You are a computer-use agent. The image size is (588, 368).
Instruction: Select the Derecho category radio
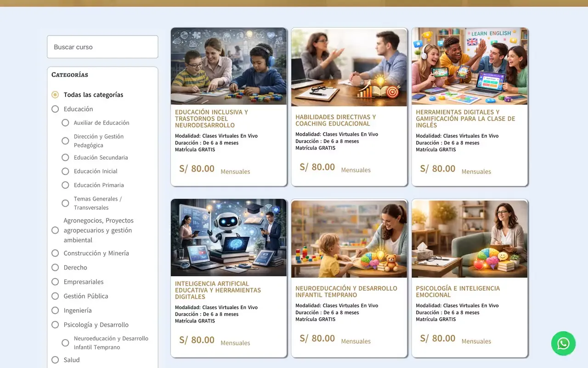click(55, 267)
